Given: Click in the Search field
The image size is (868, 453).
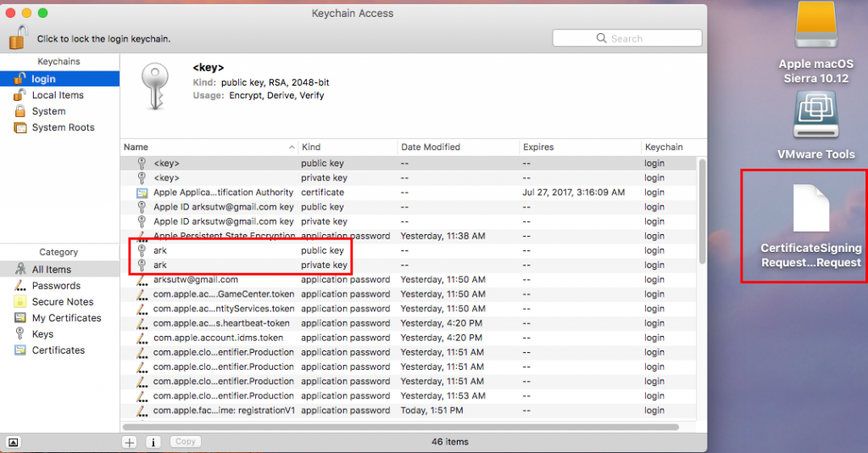Looking at the screenshot, I should pyautogui.click(x=627, y=38).
